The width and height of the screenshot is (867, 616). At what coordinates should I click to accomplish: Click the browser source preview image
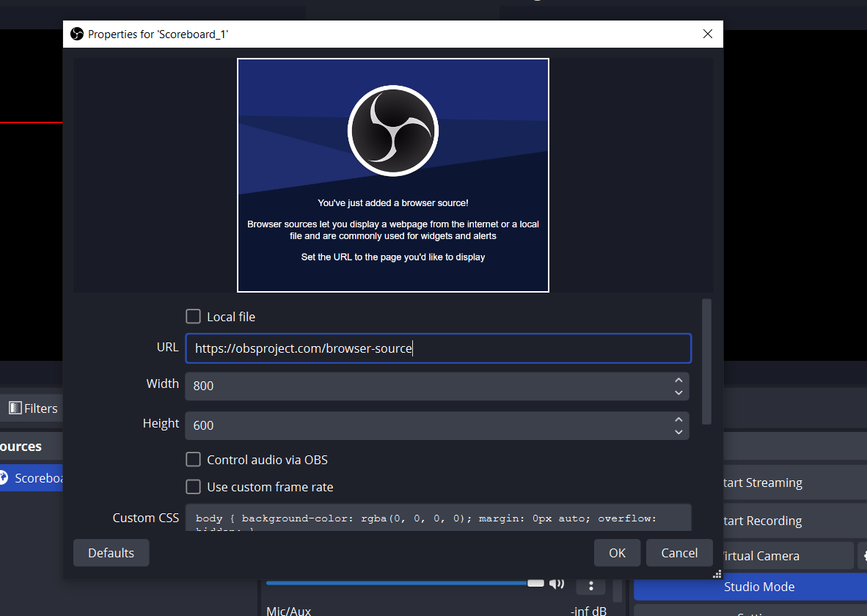click(x=392, y=175)
